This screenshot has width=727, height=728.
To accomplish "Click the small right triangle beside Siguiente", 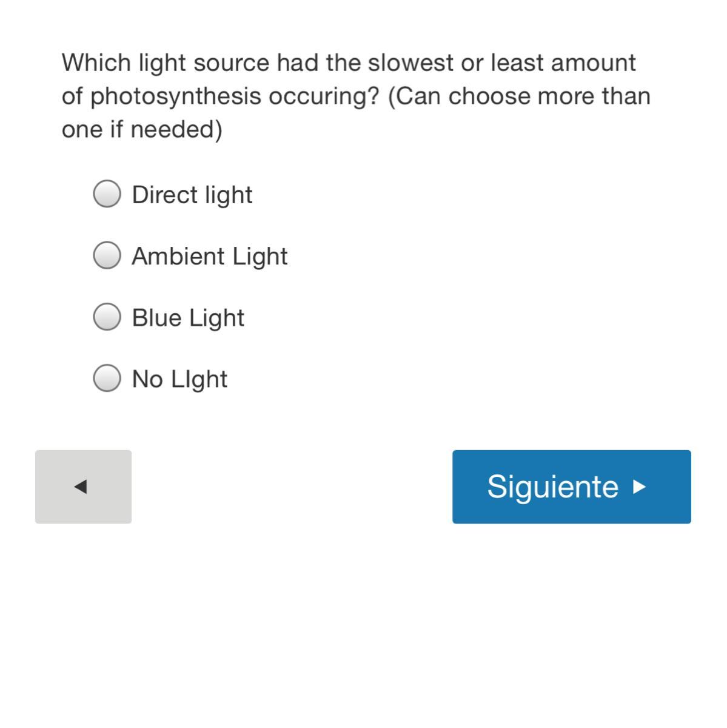I will [x=639, y=487].
